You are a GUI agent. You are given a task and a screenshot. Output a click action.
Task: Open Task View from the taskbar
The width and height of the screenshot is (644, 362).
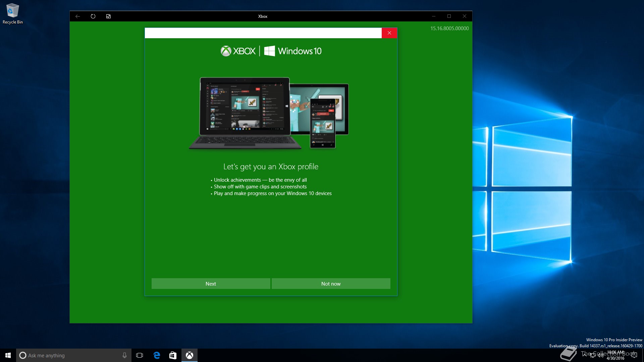[x=140, y=355]
